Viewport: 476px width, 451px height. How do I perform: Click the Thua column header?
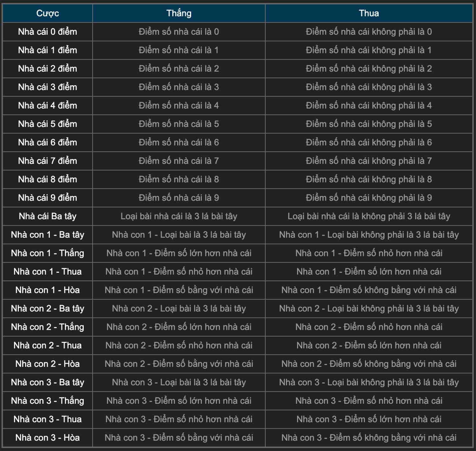tap(369, 13)
